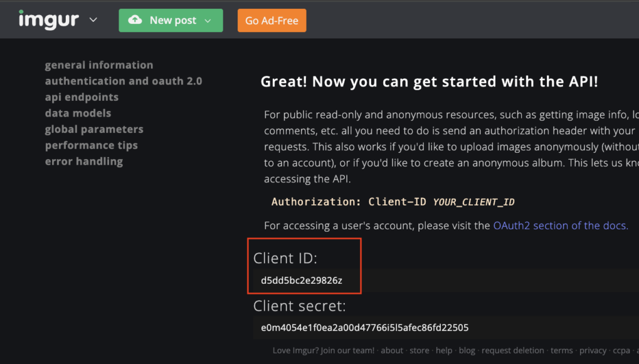Image resolution: width=639 pixels, height=364 pixels.
Task: Open the 'Join our team!' footer link
Action: tap(347, 351)
